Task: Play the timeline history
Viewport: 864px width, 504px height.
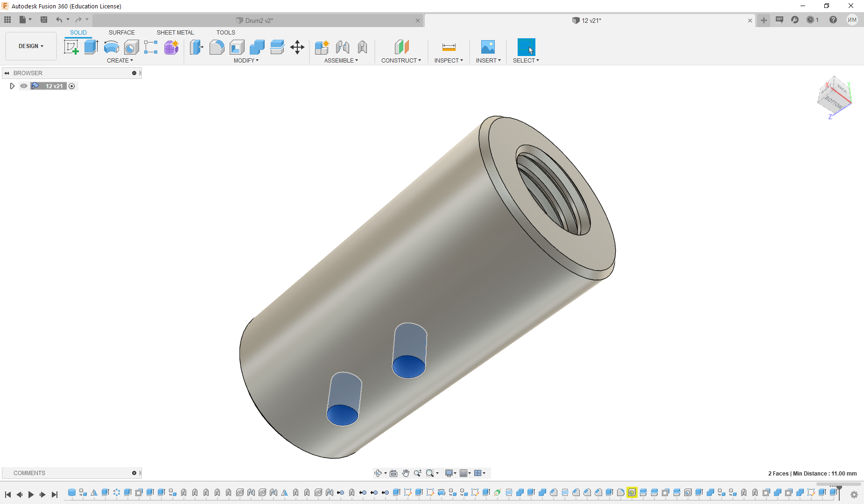Action: 31,495
